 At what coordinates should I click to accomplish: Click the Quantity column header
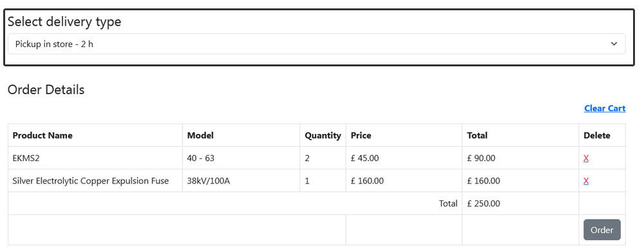(x=323, y=135)
